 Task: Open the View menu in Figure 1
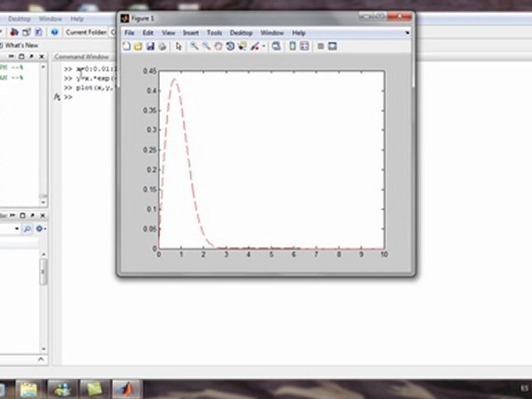pyautogui.click(x=168, y=33)
